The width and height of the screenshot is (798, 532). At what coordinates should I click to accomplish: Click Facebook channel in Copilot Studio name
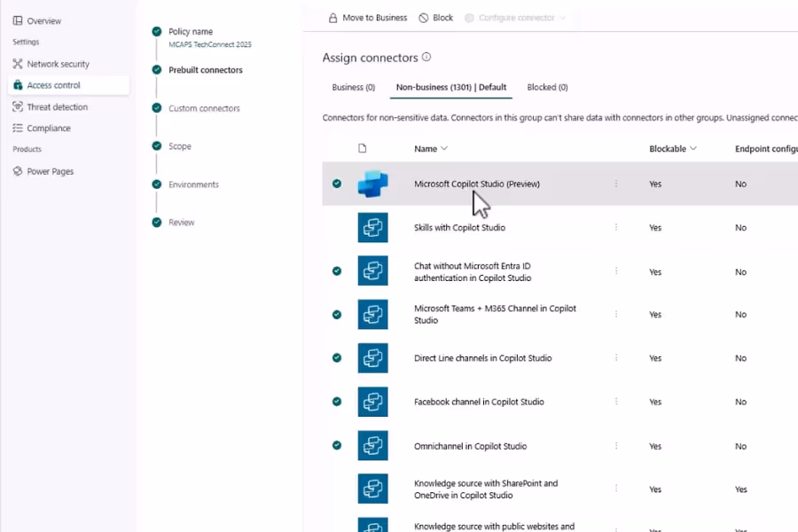[479, 402]
